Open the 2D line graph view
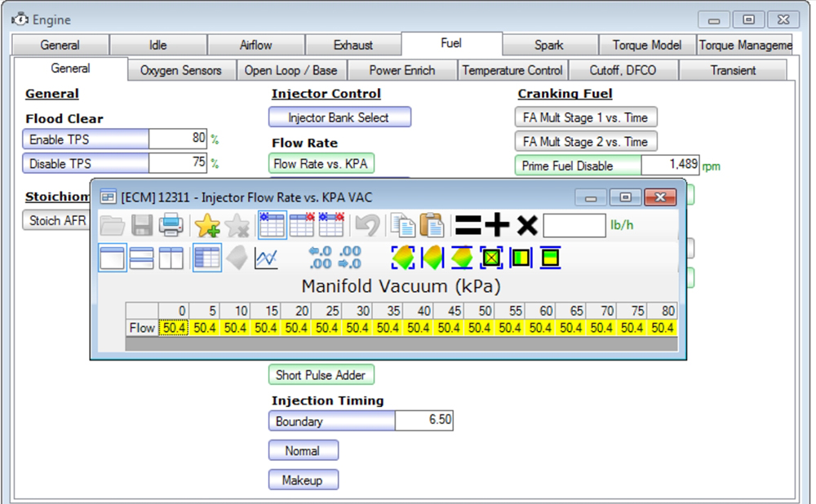The width and height of the screenshot is (816, 504). 266,259
